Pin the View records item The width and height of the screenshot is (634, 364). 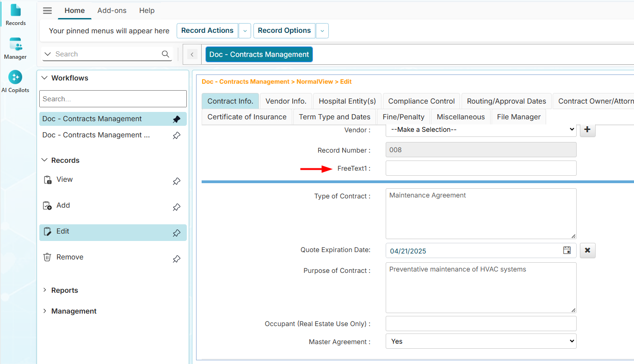176,181
